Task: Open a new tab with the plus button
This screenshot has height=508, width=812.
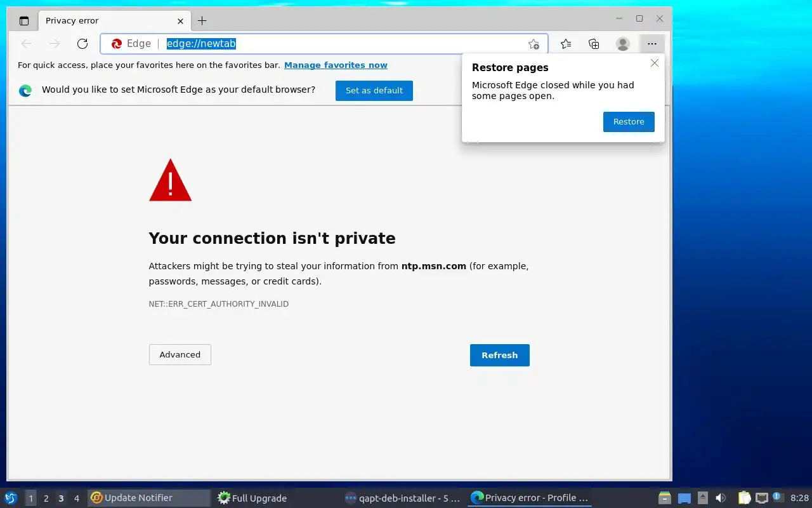Action: pyautogui.click(x=202, y=20)
